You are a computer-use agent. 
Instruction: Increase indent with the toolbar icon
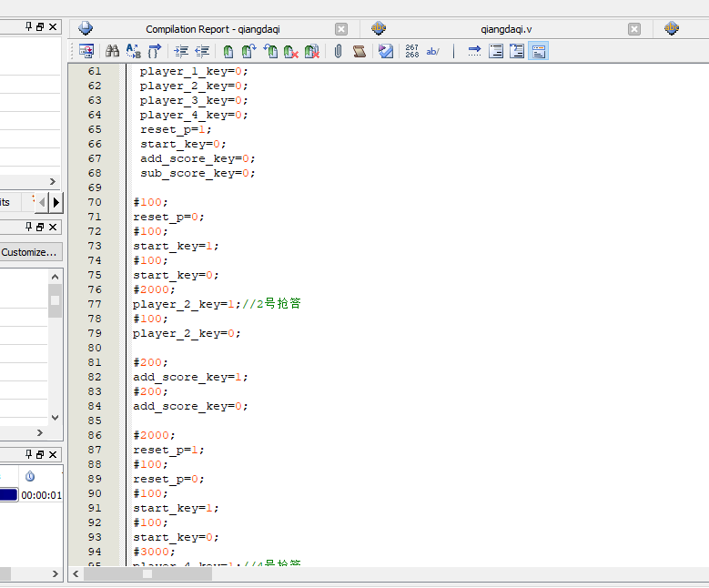[x=181, y=51]
